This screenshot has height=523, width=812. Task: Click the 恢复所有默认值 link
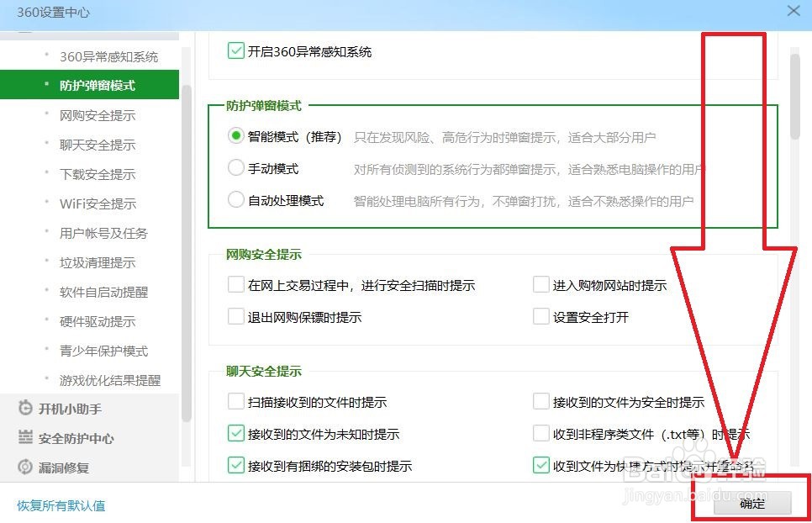(x=59, y=507)
